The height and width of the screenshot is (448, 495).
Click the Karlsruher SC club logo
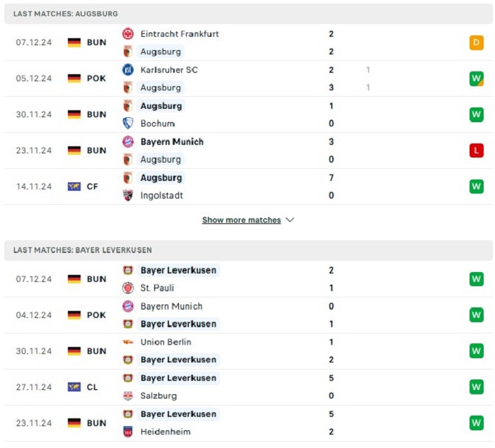click(x=128, y=70)
